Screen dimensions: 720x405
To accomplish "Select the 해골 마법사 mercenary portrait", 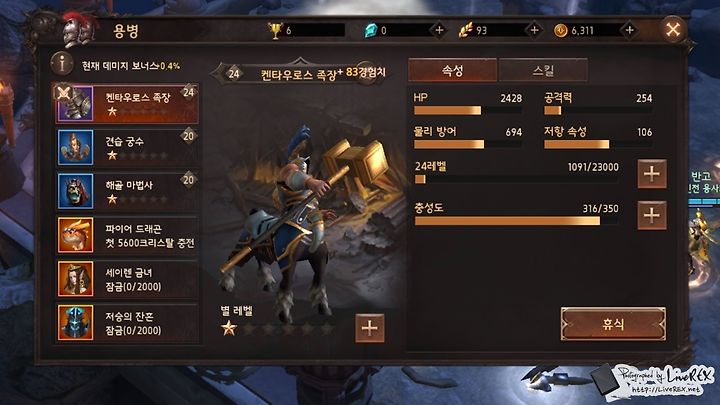I will tap(75, 191).
